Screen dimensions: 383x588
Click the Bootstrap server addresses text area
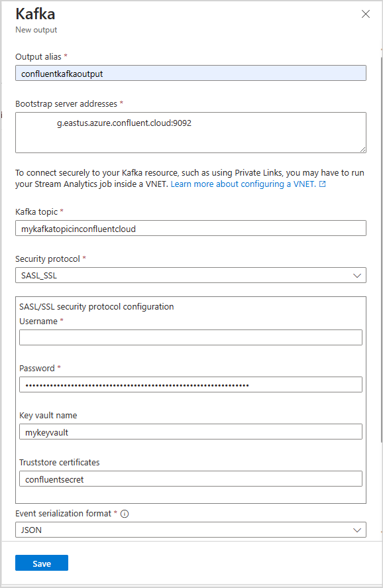[x=190, y=129]
